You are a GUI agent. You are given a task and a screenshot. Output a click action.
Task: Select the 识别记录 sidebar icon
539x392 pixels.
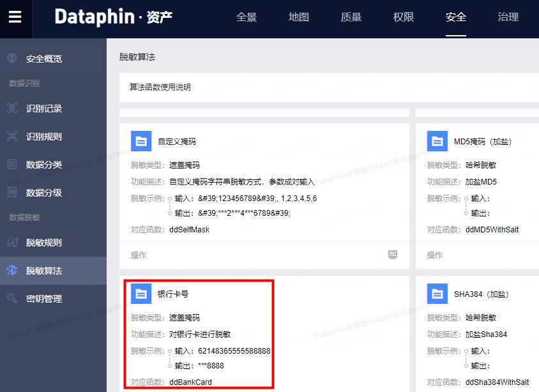(13, 109)
